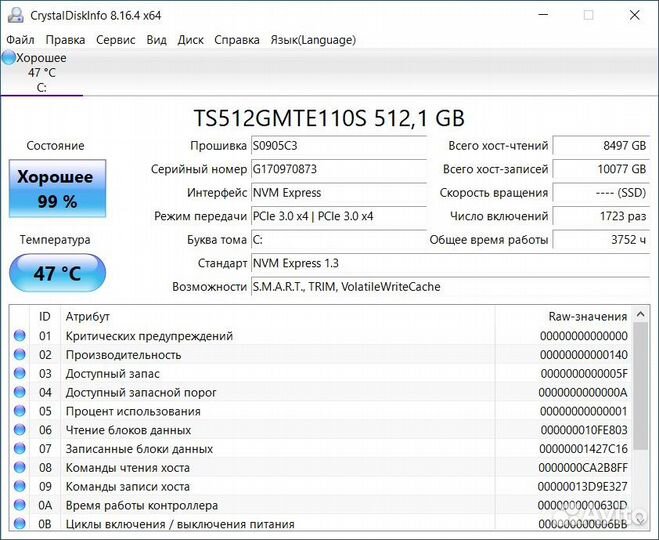Select row Команды записи хоста
This screenshot has width=659, height=540.
tap(320, 487)
